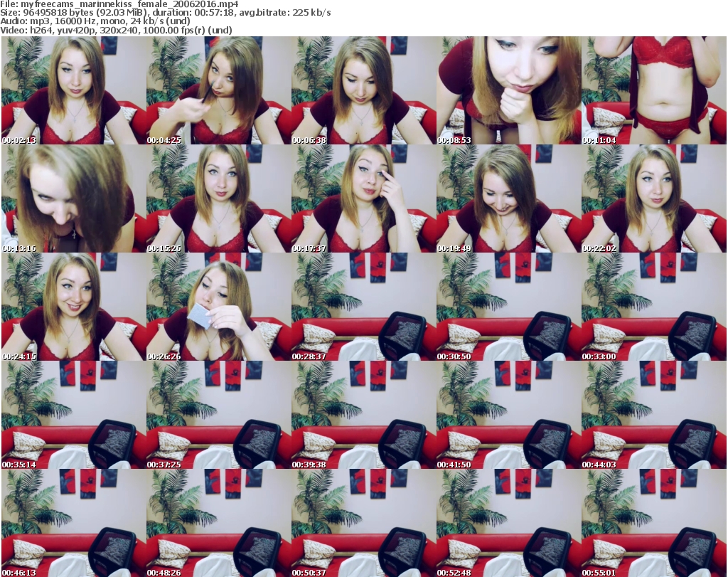Open the thumbnail stamped 00:02:13
This screenshot has width=728, height=577.
tap(74, 90)
